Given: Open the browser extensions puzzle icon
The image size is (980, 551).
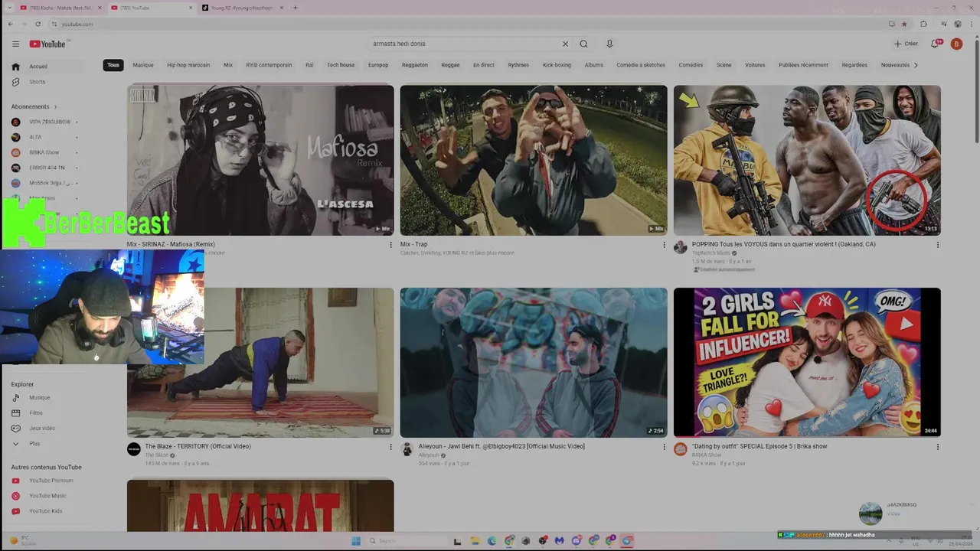Looking at the screenshot, I should point(923,24).
